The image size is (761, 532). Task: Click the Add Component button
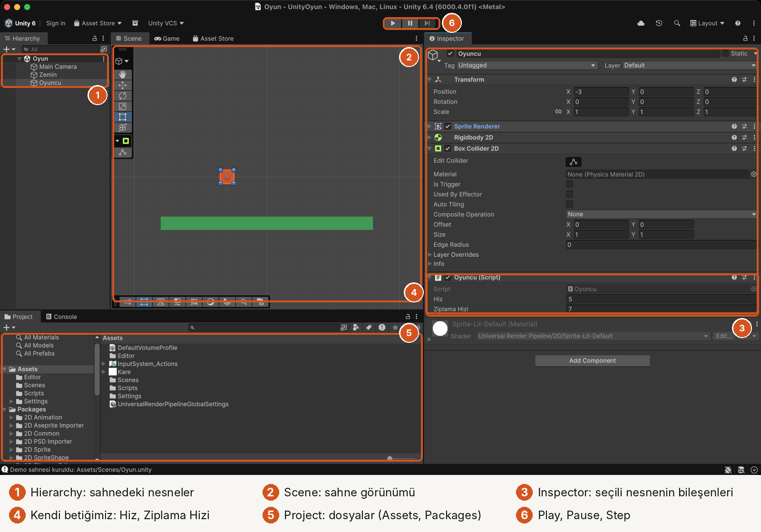click(x=593, y=361)
